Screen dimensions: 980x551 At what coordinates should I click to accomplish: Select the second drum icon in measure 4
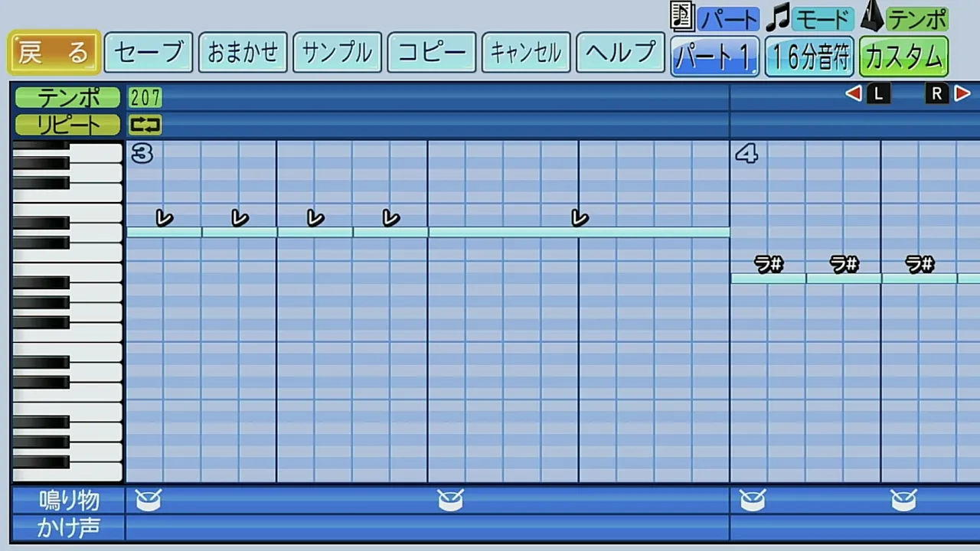(903, 500)
